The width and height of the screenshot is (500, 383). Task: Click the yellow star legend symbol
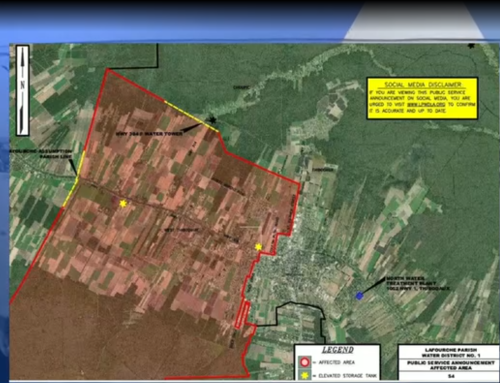305,375
